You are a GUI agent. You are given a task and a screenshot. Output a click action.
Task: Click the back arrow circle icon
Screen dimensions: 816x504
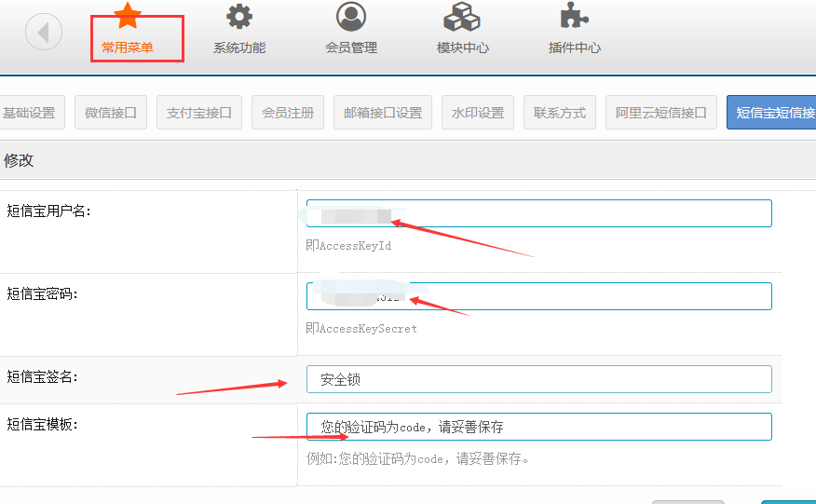(43, 34)
